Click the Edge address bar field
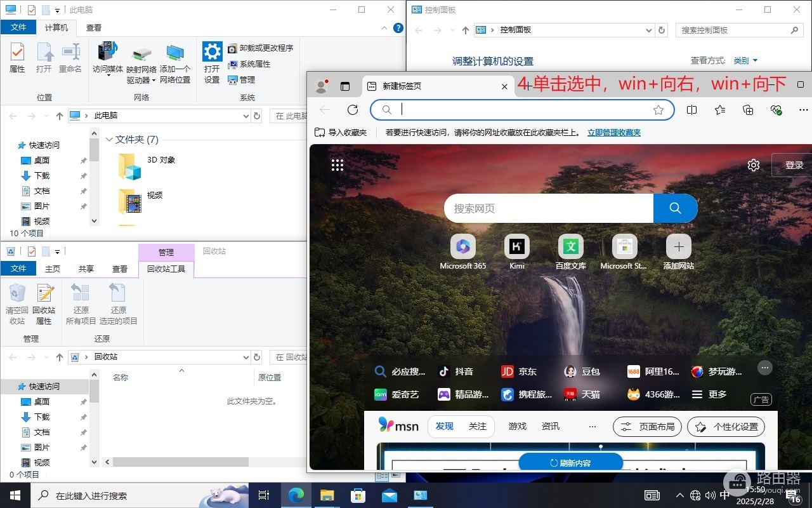 click(x=522, y=110)
